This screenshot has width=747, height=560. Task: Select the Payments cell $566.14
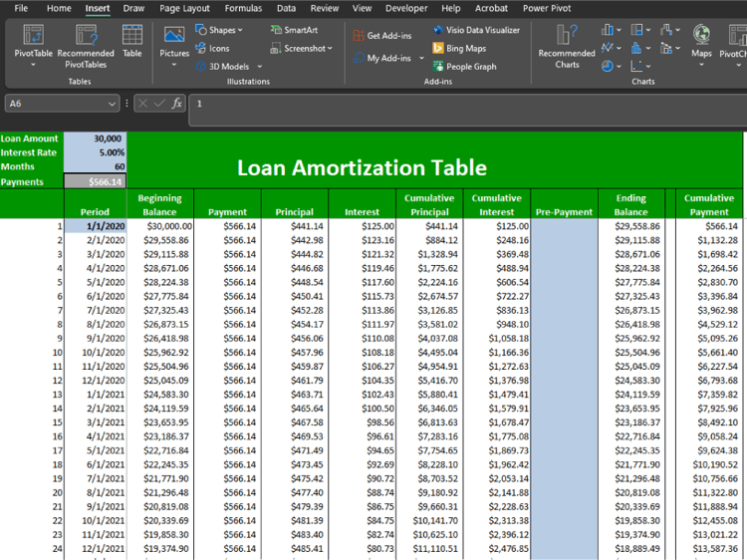coord(96,181)
